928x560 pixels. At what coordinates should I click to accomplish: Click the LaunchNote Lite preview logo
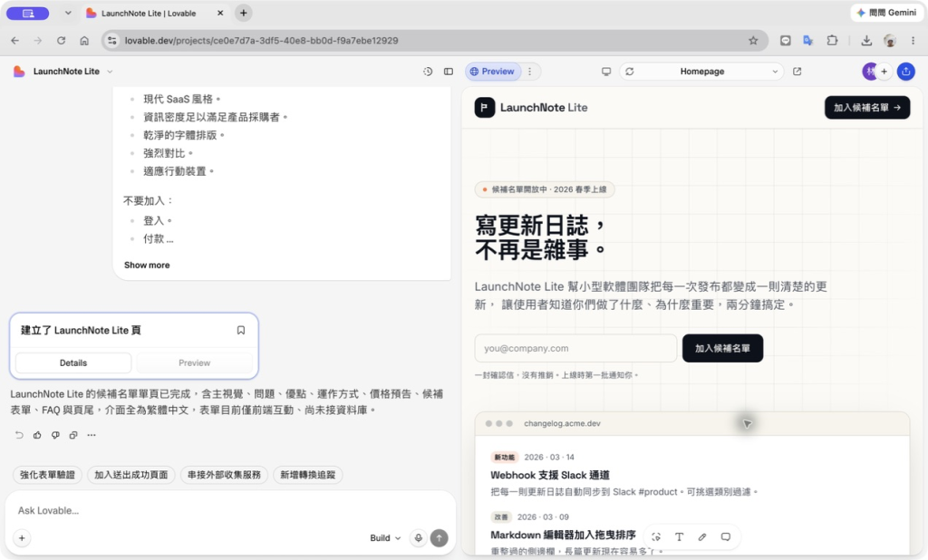(531, 108)
